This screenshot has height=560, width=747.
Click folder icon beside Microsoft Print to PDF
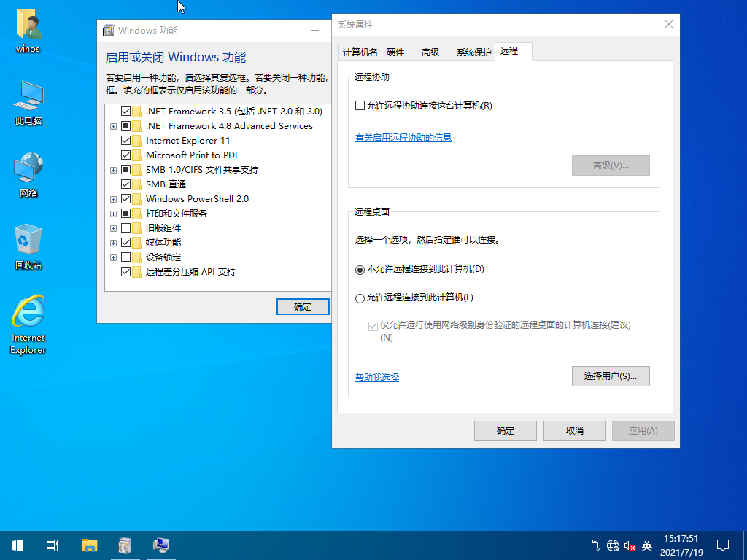(136, 155)
